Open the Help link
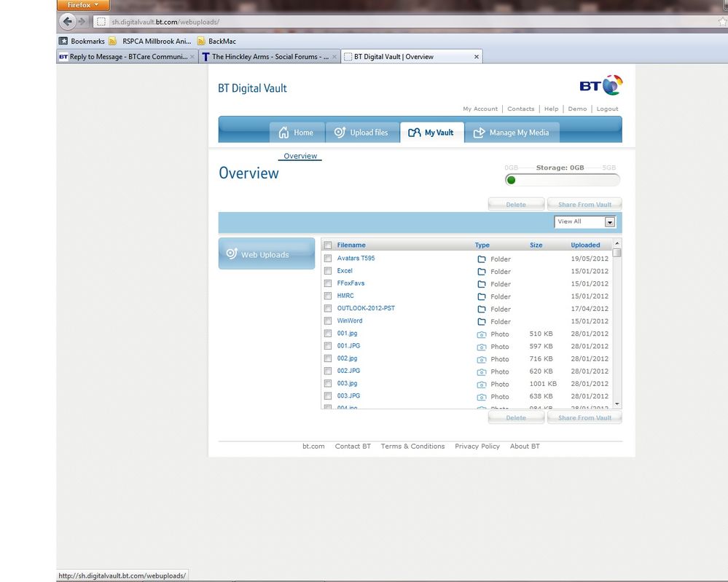This screenshot has width=728, height=582. pyautogui.click(x=551, y=109)
